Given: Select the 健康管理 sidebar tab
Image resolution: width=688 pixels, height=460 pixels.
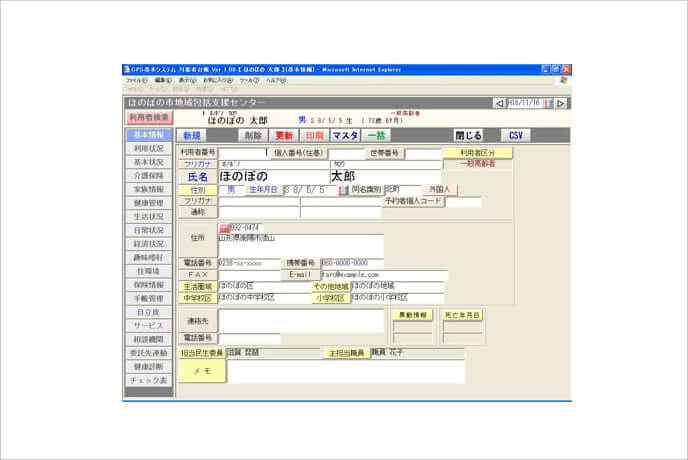Looking at the screenshot, I should (x=149, y=203).
